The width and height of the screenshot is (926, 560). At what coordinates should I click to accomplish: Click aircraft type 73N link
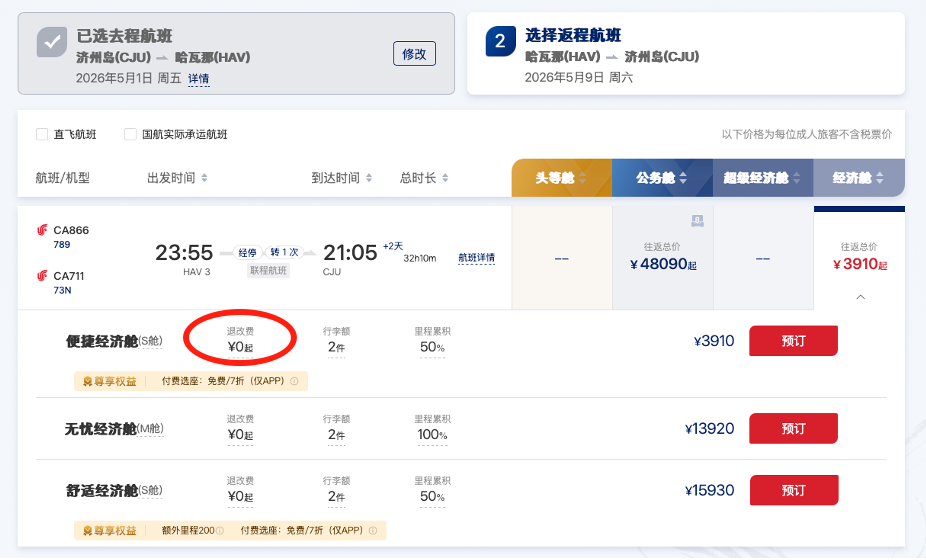coord(62,290)
